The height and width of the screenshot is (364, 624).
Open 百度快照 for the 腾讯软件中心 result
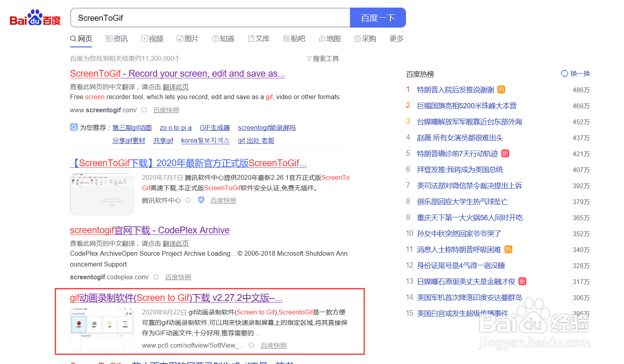pos(223,200)
